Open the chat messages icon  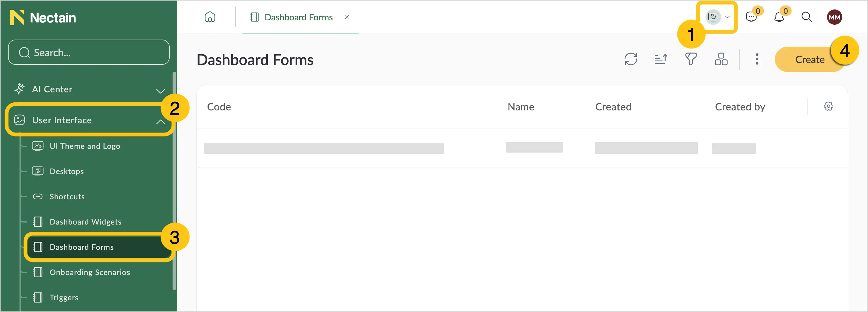[751, 17]
